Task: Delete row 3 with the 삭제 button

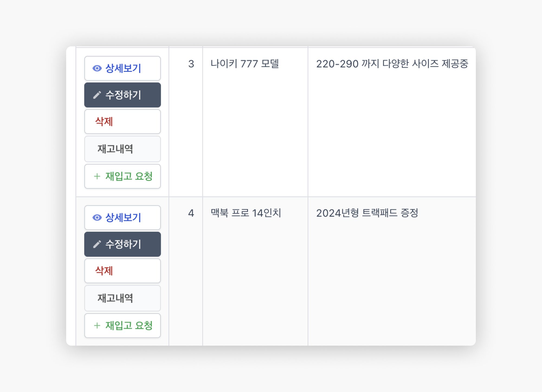Action: (x=122, y=122)
